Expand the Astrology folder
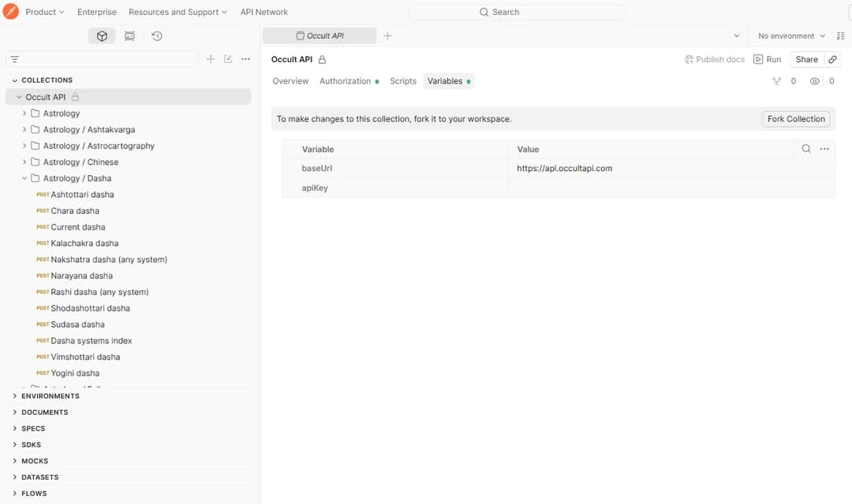852x504 pixels. [24, 113]
